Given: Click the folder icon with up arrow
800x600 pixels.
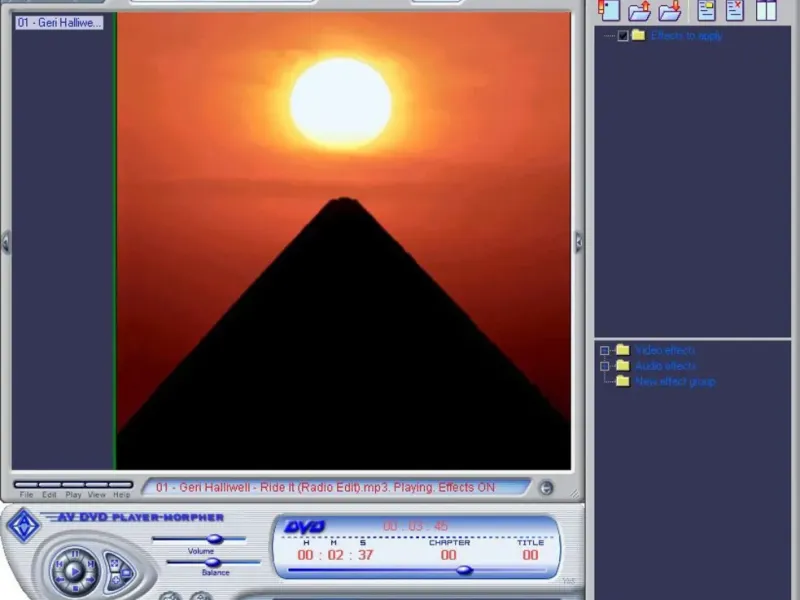Looking at the screenshot, I should point(639,11).
